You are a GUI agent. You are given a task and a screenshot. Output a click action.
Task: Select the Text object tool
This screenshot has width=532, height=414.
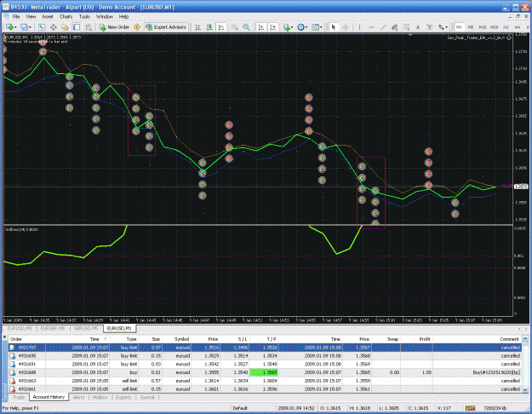(418, 27)
